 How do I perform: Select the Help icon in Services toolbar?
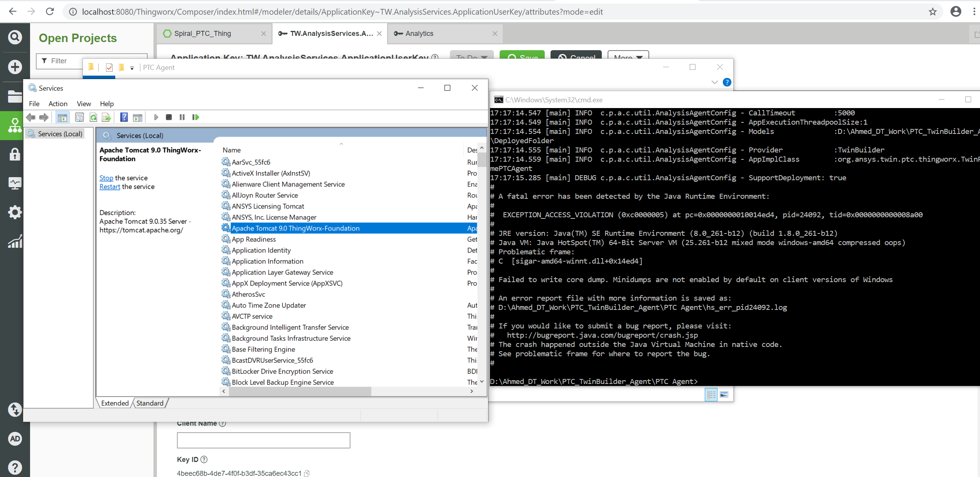pyautogui.click(x=124, y=117)
